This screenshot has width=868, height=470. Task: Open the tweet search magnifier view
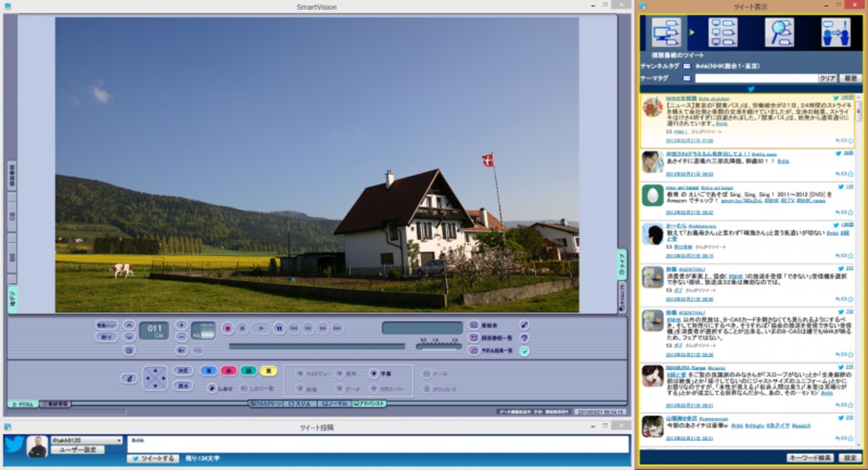coord(779,32)
